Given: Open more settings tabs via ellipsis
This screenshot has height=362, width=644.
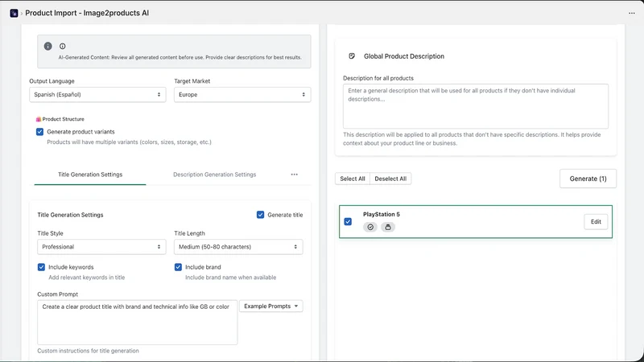Looking at the screenshot, I should pyautogui.click(x=295, y=175).
